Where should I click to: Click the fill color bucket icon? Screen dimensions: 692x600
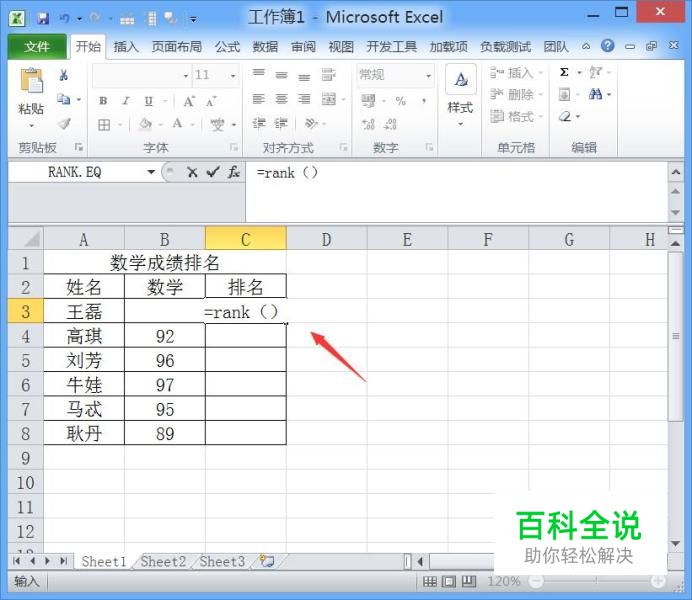coord(145,124)
